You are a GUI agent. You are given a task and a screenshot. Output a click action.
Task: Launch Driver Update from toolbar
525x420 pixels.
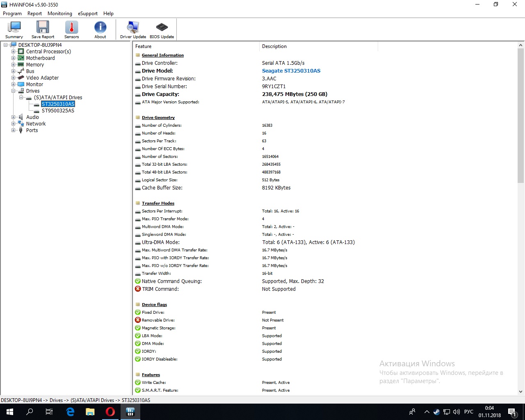pyautogui.click(x=133, y=30)
